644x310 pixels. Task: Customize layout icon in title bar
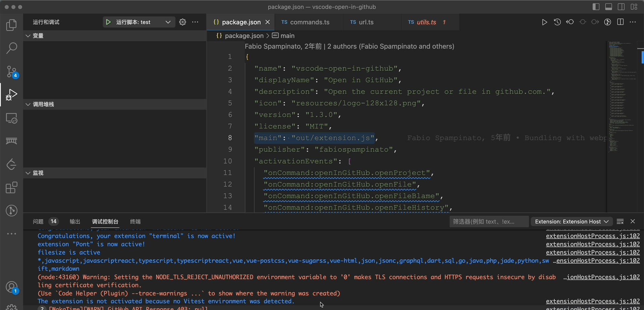(634, 7)
